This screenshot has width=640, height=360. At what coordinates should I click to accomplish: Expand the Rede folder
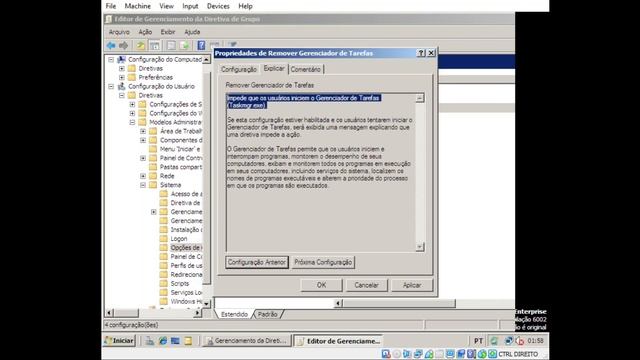pyautogui.click(x=143, y=176)
